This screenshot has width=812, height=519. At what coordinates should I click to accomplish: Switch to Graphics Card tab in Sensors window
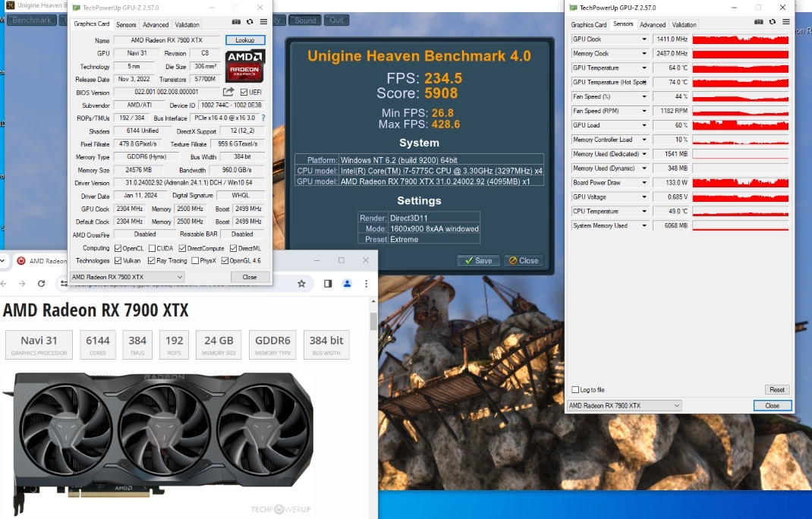click(x=588, y=24)
